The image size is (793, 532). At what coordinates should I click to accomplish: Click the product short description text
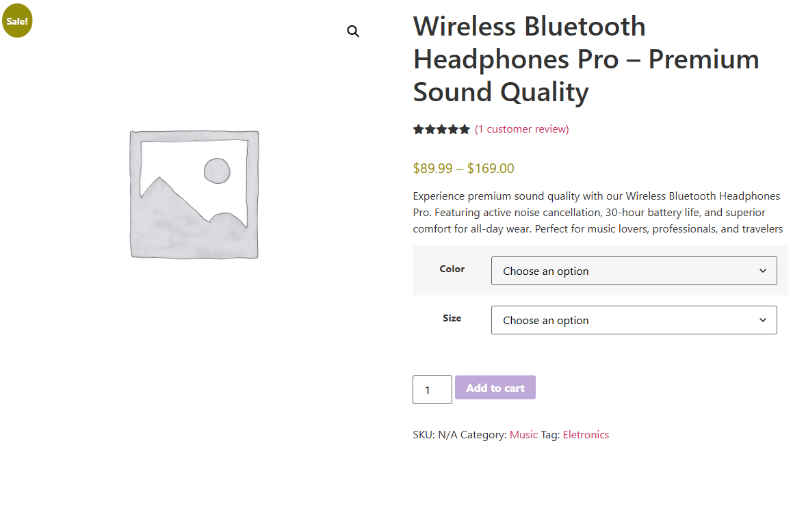[x=597, y=213]
